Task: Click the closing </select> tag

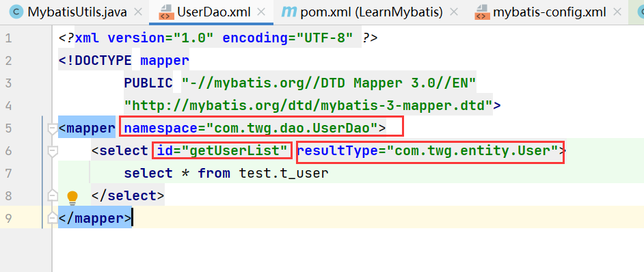Action: click(128, 195)
